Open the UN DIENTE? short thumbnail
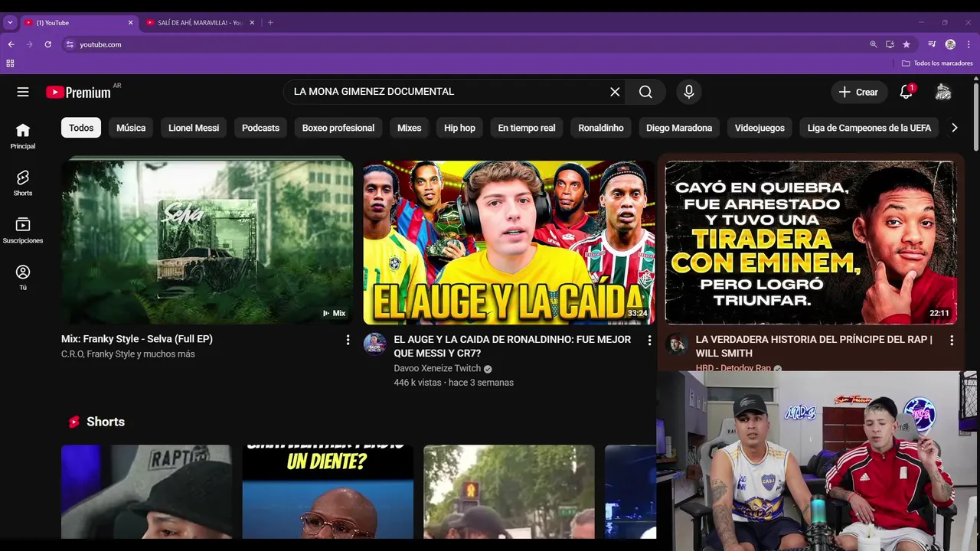This screenshot has width=980, height=551. [328, 492]
